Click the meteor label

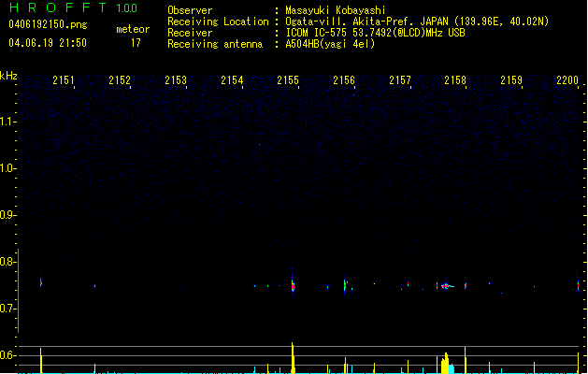[133, 29]
